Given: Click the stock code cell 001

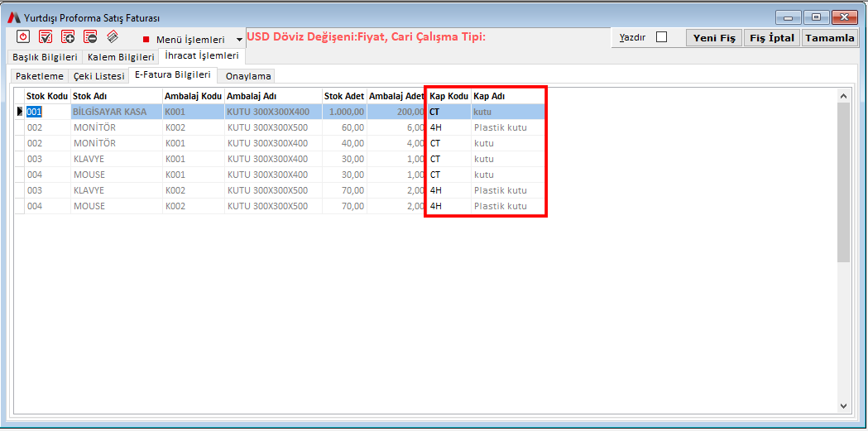Looking at the screenshot, I should (47, 112).
